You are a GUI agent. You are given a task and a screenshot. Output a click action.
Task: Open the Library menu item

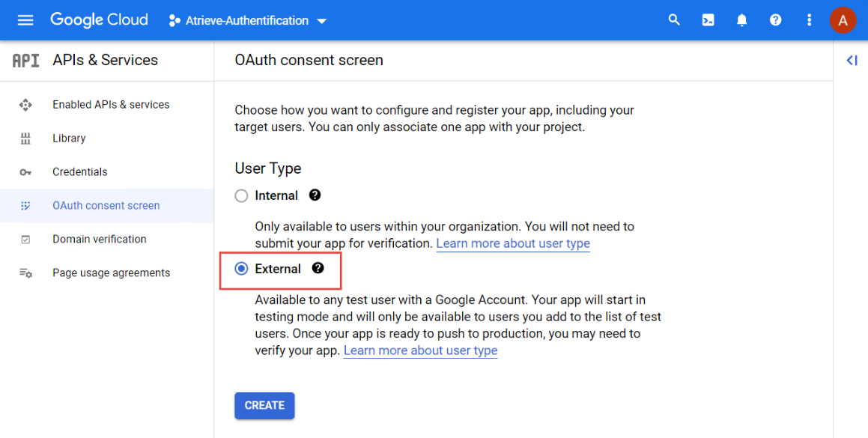point(69,139)
